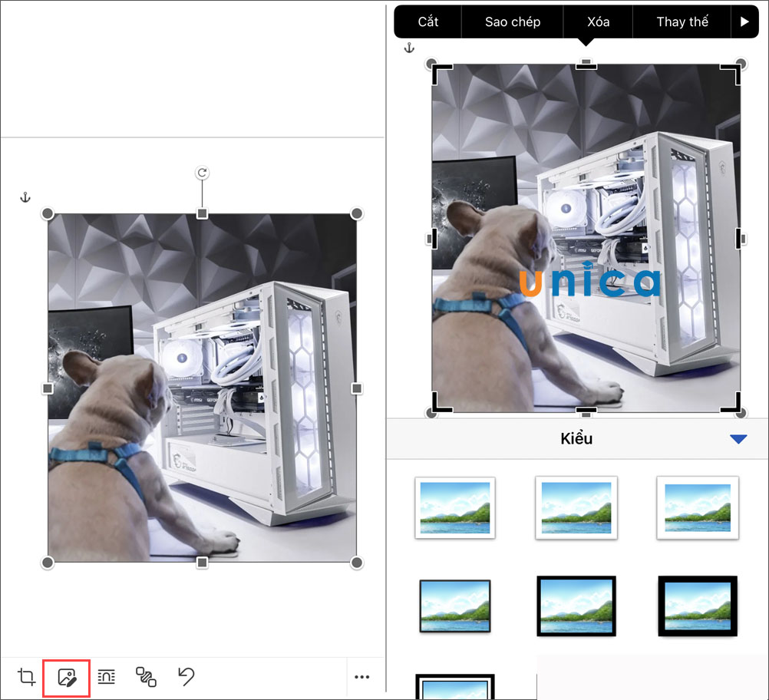Open the text wrap options icon
This screenshot has height=700, width=769.
107,677
